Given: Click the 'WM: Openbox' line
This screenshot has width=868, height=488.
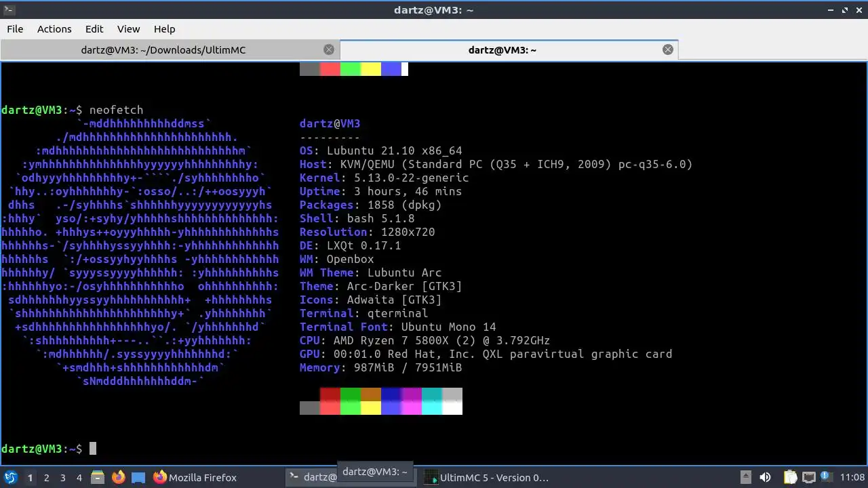Looking at the screenshot, I should (336, 259).
